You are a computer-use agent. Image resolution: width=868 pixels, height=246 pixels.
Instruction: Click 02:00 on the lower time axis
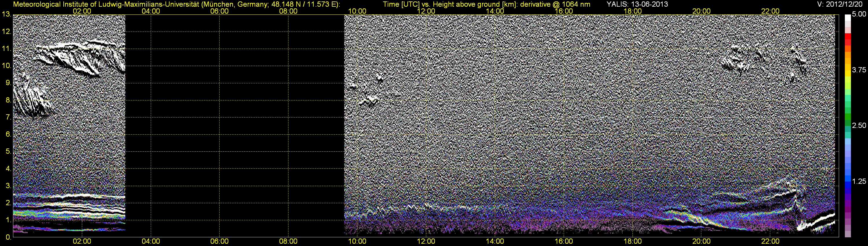pos(82,241)
